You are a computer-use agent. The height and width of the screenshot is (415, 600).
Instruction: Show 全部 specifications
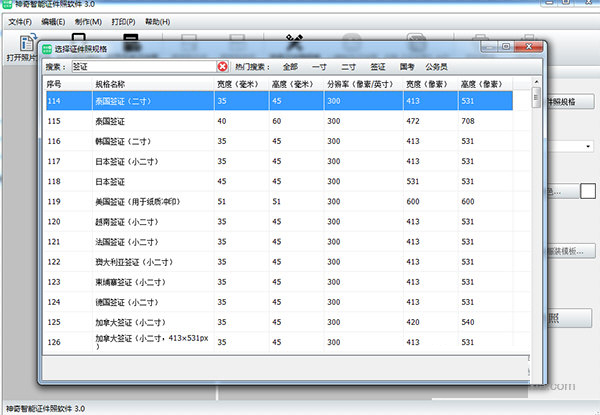[x=290, y=67]
